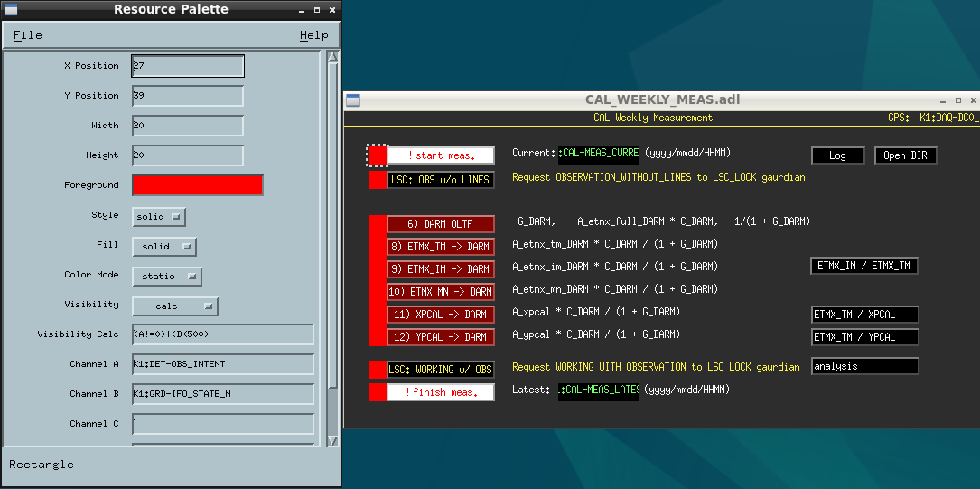Click the '8) ETMX_TM -> DARM' button
Image resolution: width=980 pixels, height=489 pixels.
[441, 247]
